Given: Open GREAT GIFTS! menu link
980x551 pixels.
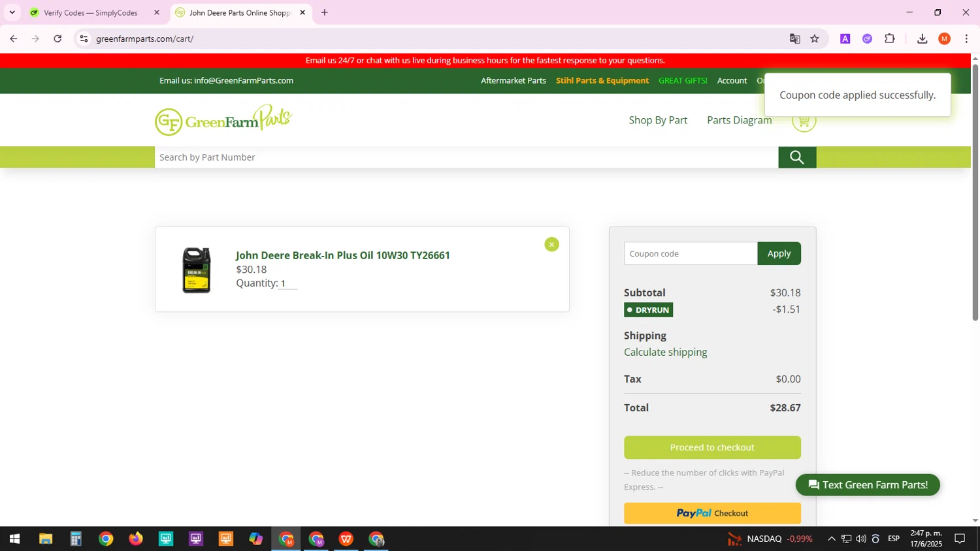Looking at the screenshot, I should (683, 80).
